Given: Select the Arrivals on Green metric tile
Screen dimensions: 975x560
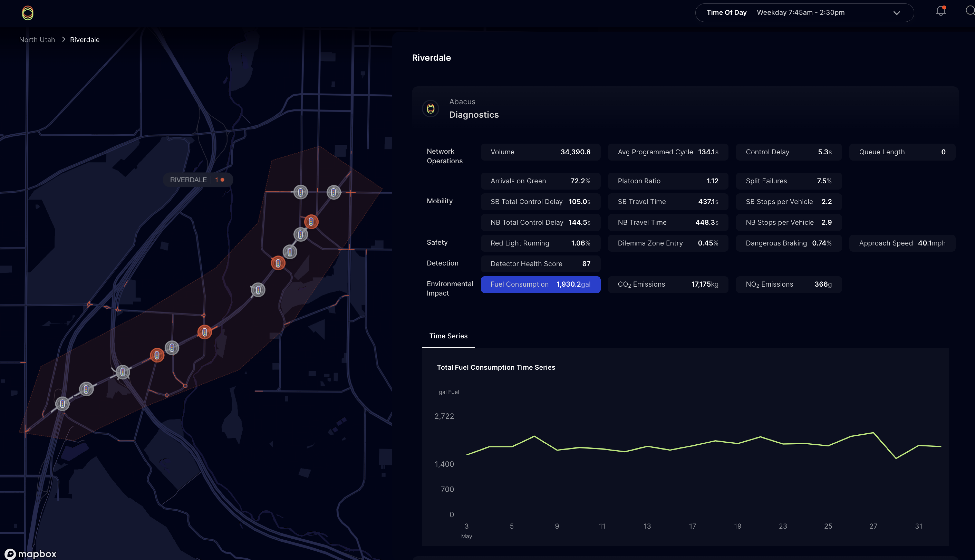Looking at the screenshot, I should click(540, 181).
